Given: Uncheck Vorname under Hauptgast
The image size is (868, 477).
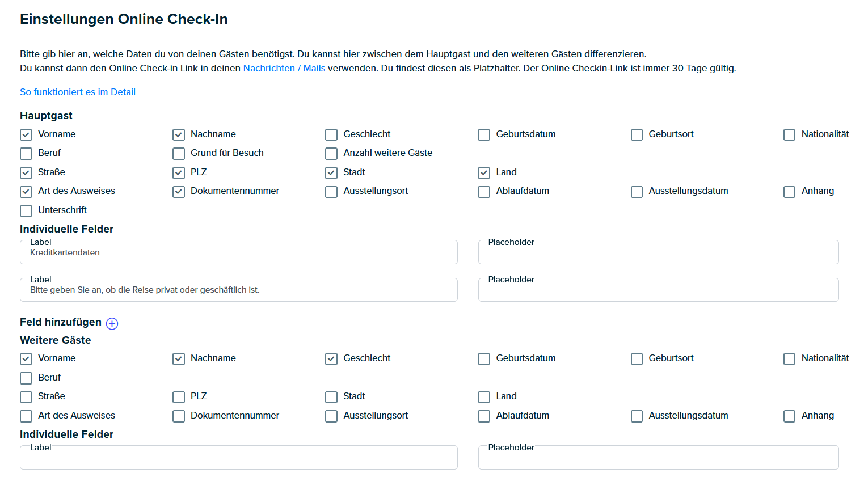Looking at the screenshot, I should pos(26,134).
